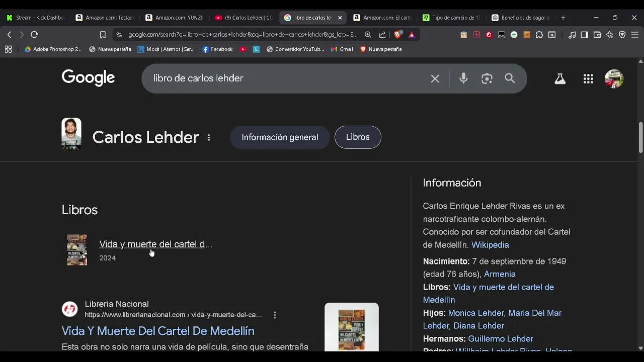Open the Extensions puzzle-piece menu
Viewport: 644px width, 362px height.
pos(539,35)
